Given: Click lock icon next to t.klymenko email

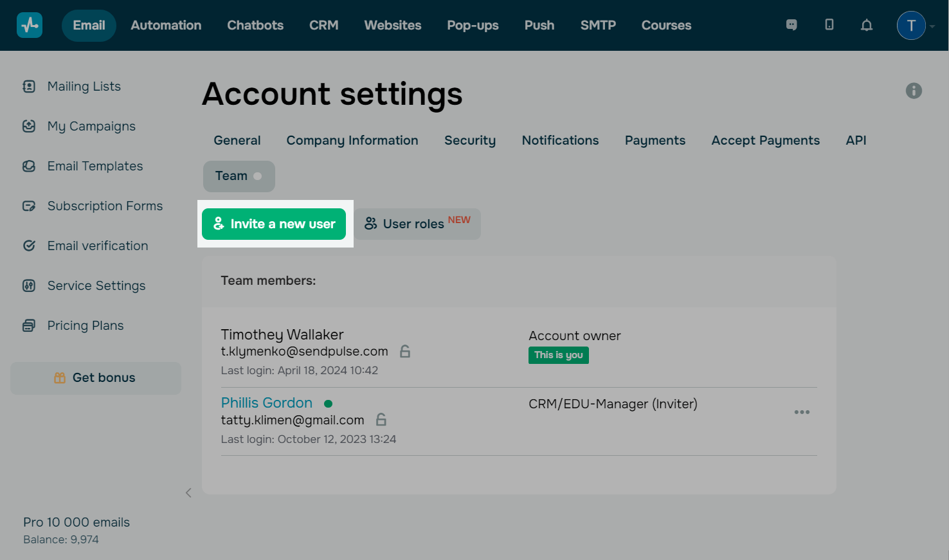Looking at the screenshot, I should 405,352.
